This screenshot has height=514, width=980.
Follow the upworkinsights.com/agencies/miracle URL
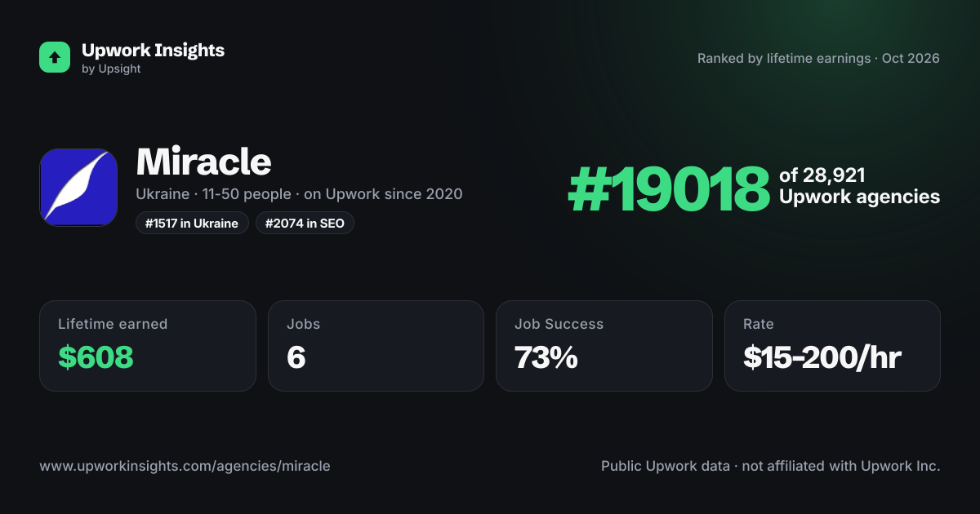click(x=185, y=466)
